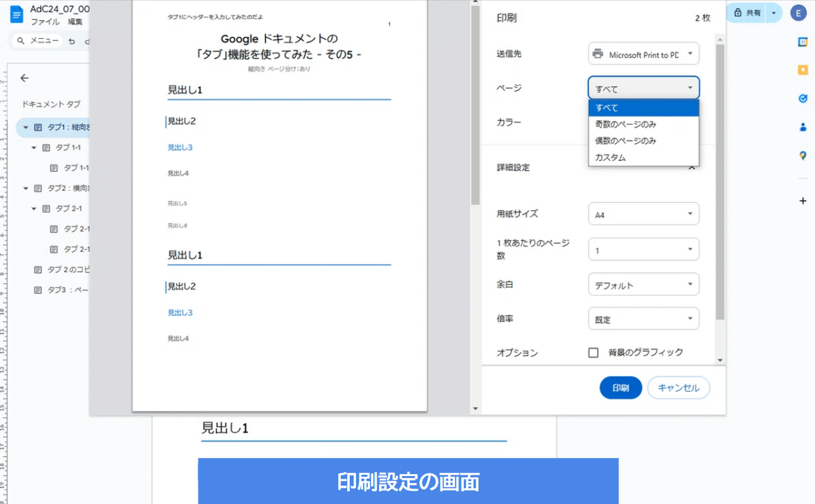This screenshot has width=815, height=504.
Task: Collapse the タブ2-1 tree item
Action: [33, 209]
